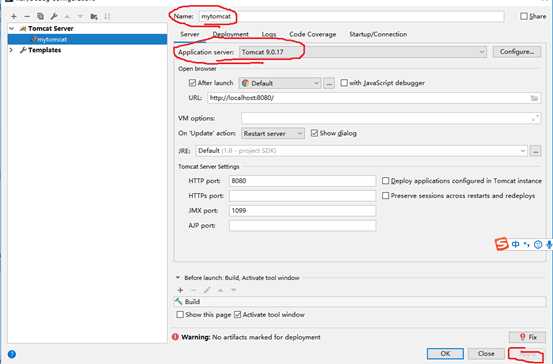
Task: Move Before launch task up
Action: point(220,290)
